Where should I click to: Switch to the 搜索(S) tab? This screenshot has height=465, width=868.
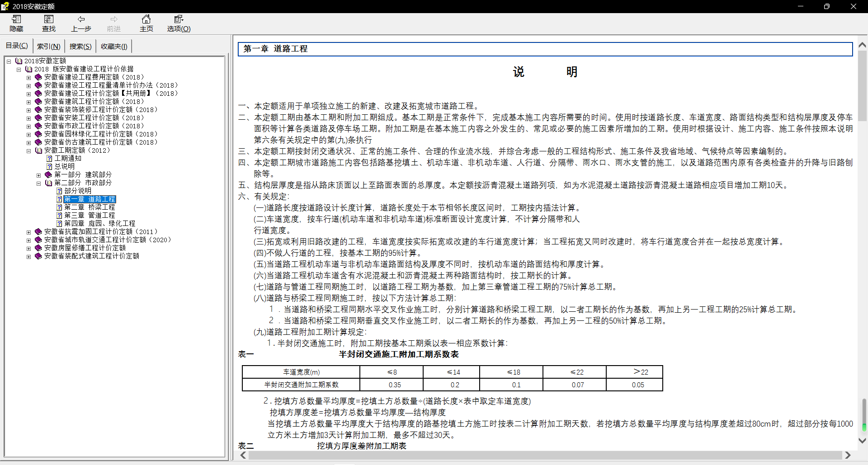[x=80, y=46]
